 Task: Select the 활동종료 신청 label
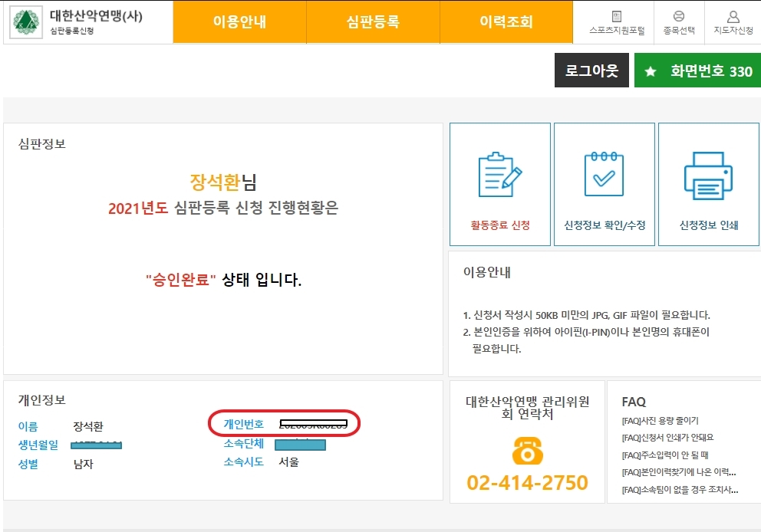pyautogui.click(x=500, y=225)
